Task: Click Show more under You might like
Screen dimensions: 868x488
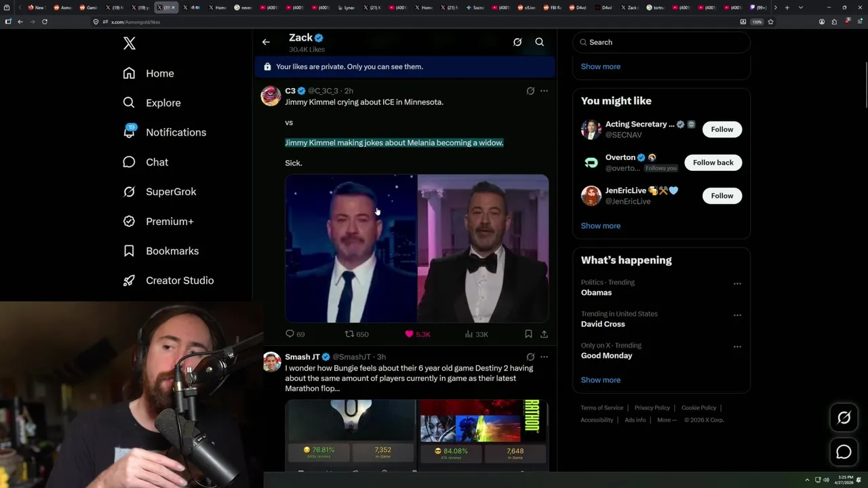Action: tap(601, 226)
